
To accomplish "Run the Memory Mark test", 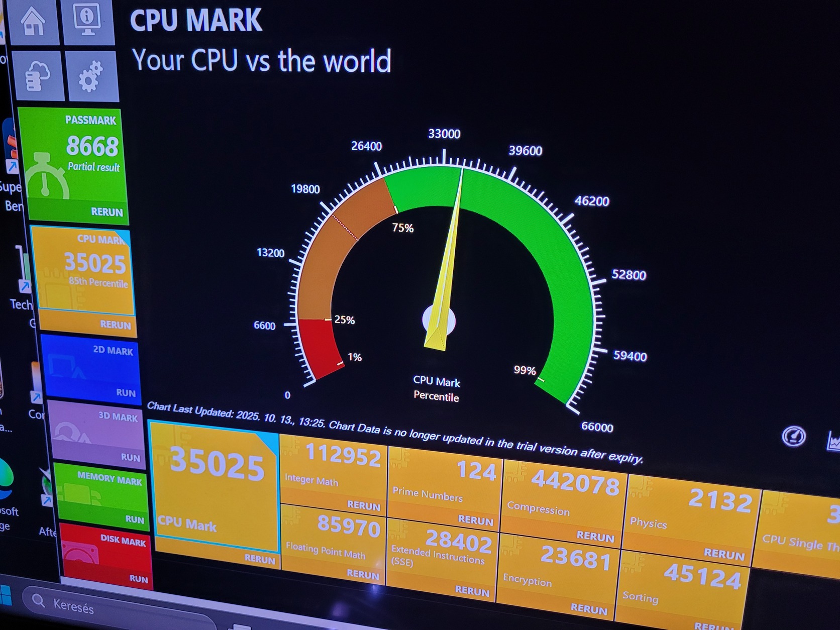I will 135,519.
